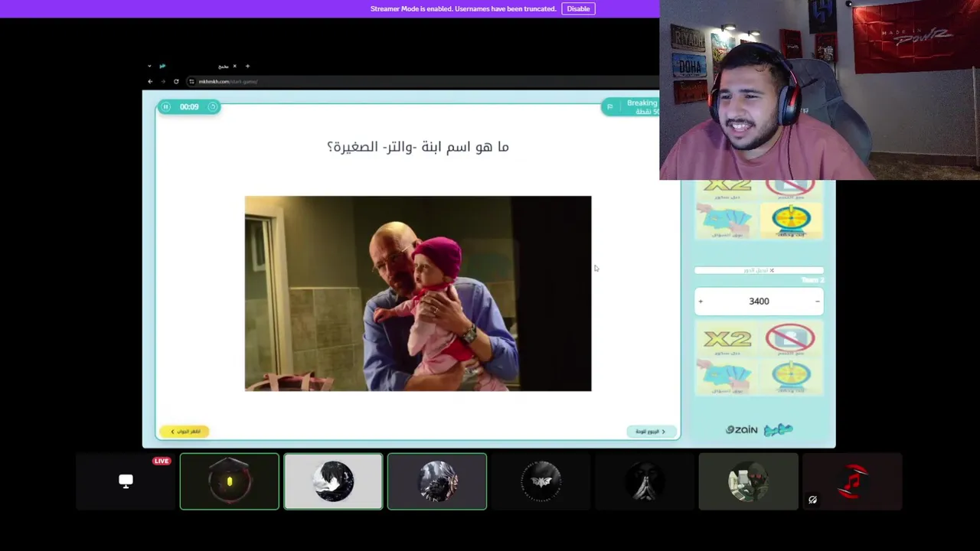Select participant with white anime avatar
This screenshot has height=551, width=980.
[x=333, y=481]
